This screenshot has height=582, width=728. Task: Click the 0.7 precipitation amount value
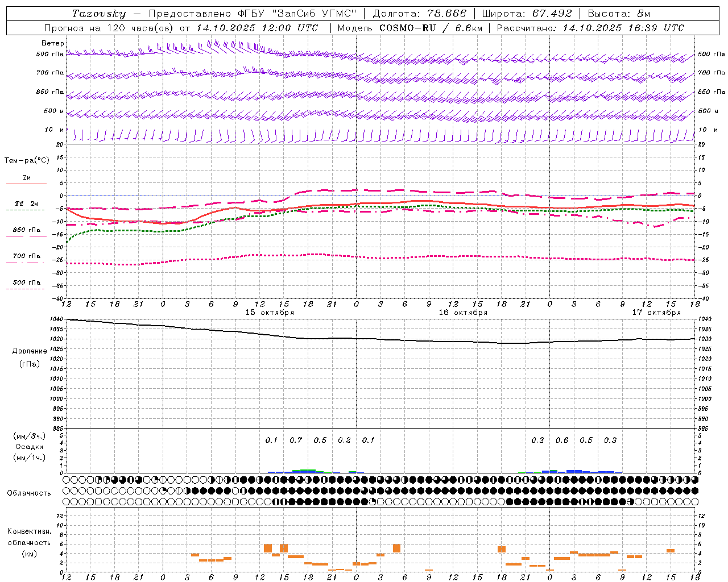pyautogui.click(x=296, y=440)
